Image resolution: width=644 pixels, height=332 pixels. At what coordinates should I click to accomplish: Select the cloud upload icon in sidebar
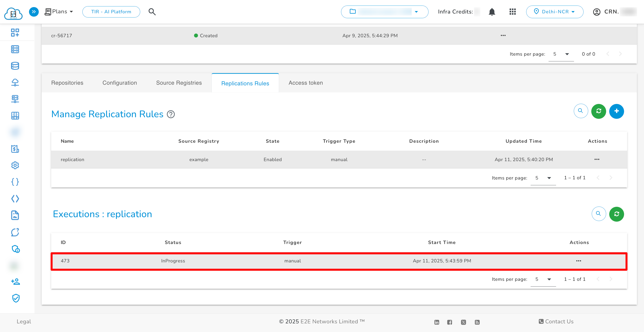pyautogui.click(x=15, y=82)
